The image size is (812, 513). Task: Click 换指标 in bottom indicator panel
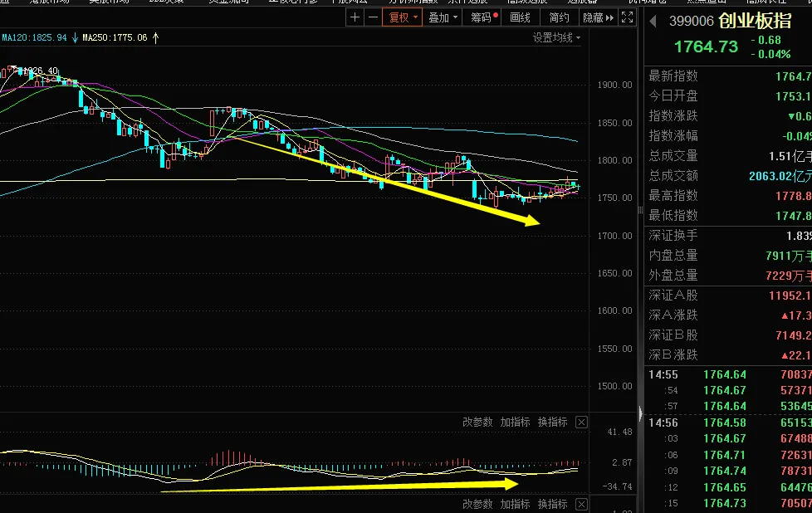(x=553, y=504)
